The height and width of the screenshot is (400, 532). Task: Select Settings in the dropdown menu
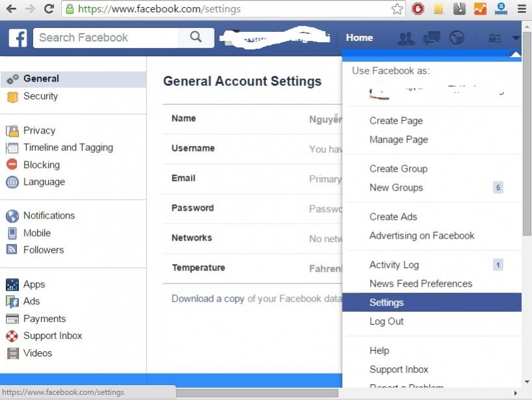[386, 302]
